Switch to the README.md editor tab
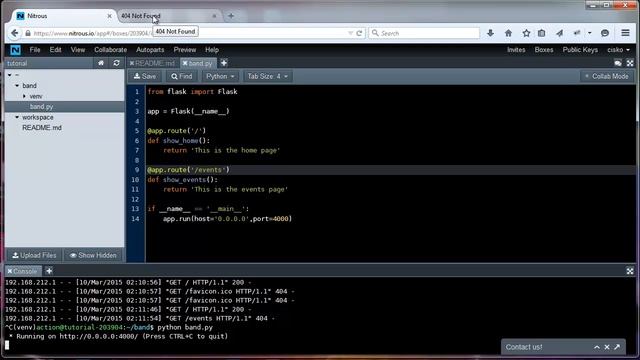Viewport: 640px width, 360px height. point(155,63)
